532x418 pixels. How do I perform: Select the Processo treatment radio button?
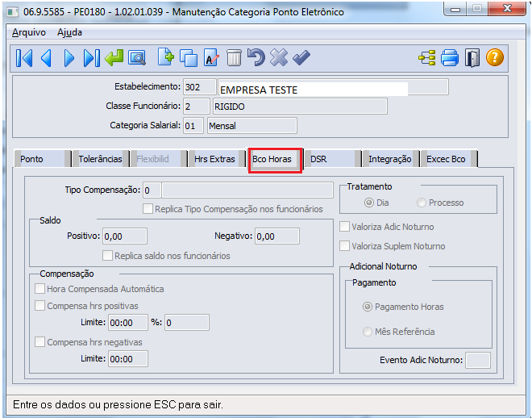pyautogui.click(x=421, y=203)
